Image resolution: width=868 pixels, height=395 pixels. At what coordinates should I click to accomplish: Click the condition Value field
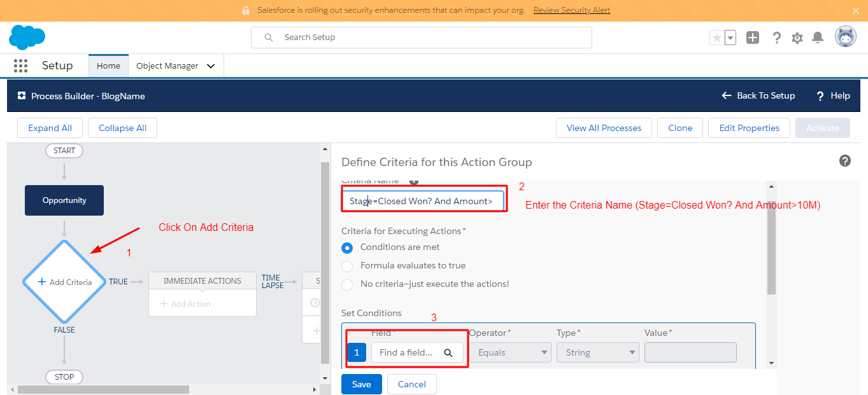(x=690, y=352)
